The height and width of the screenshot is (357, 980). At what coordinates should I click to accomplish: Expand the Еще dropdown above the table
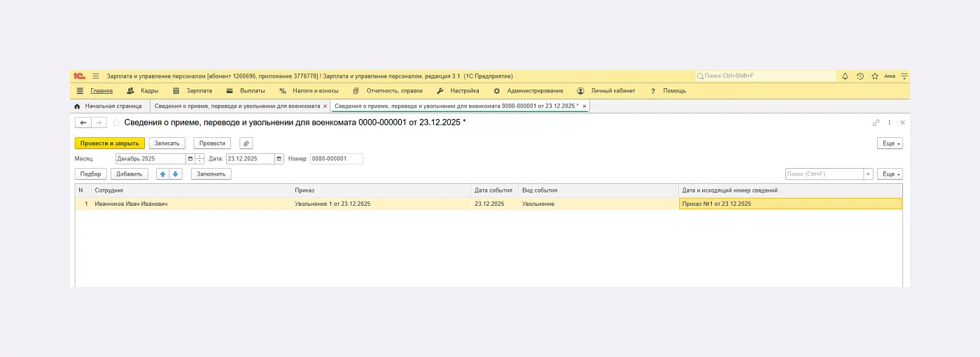pyautogui.click(x=890, y=174)
